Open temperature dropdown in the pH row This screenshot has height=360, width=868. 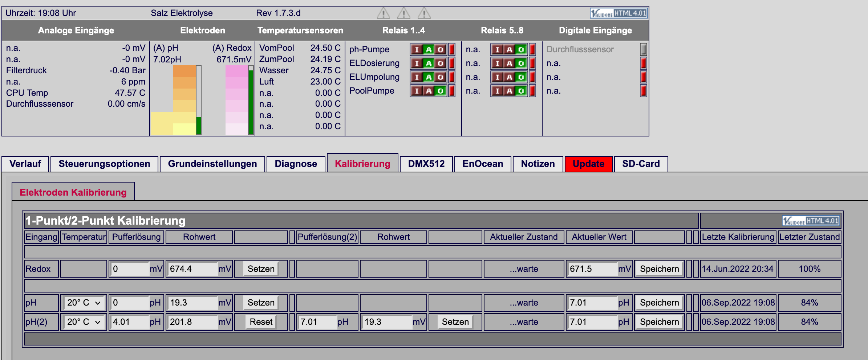84,303
